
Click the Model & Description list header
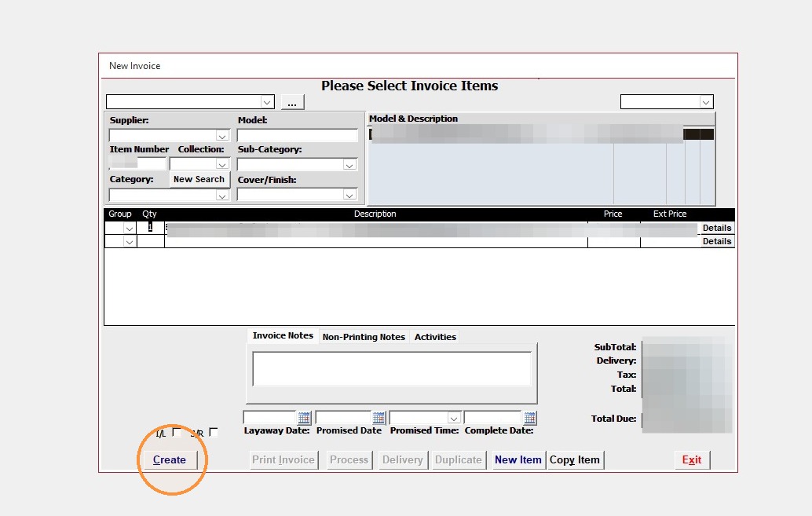click(413, 119)
